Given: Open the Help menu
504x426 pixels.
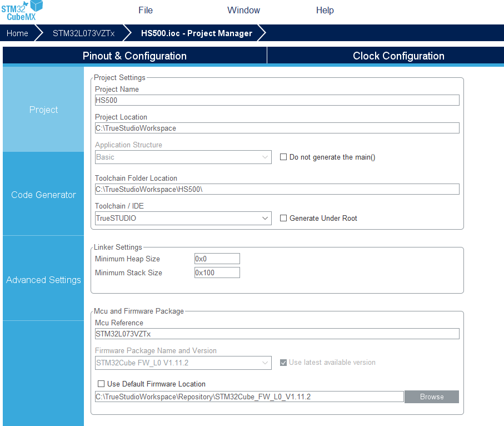Looking at the screenshot, I should pyautogui.click(x=325, y=11).
